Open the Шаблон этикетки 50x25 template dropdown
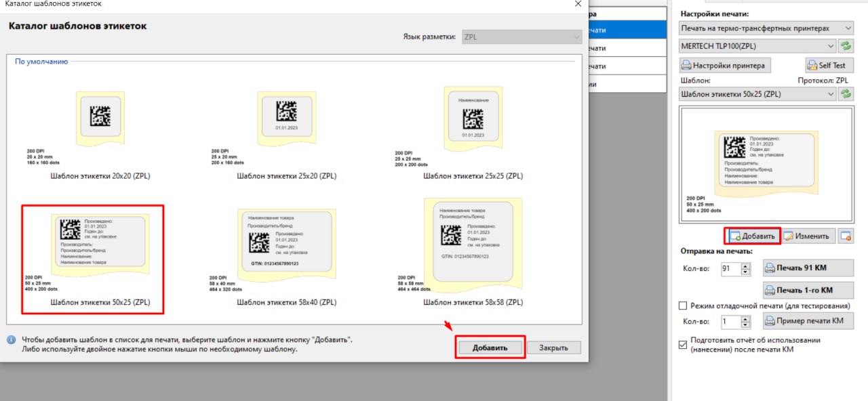The image size is (868, 401). (757, 94)
